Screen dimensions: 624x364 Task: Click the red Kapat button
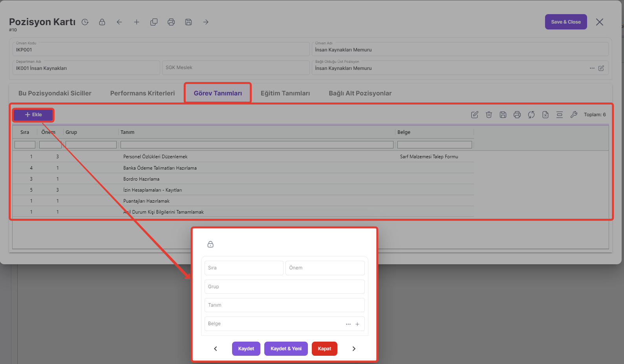[x=324, y=349]
